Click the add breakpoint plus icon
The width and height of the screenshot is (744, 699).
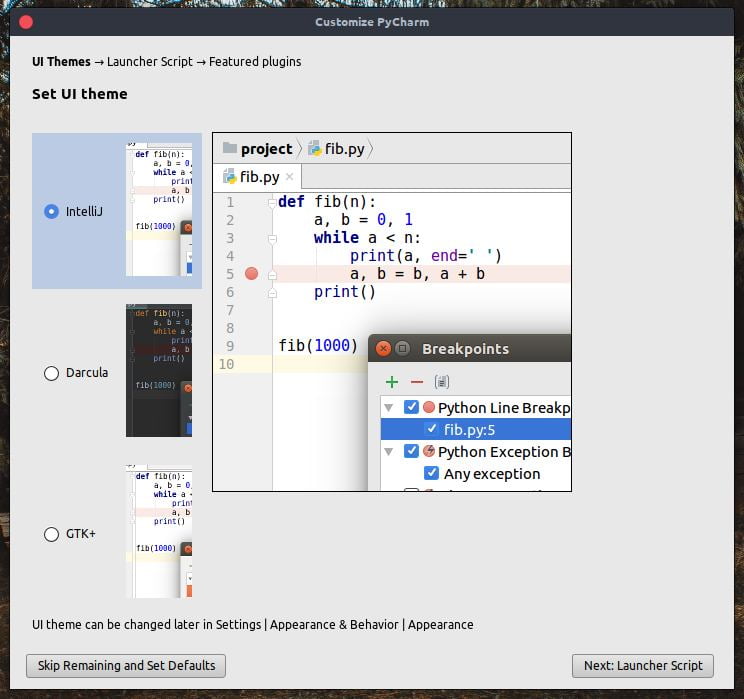tap(392, 382)
